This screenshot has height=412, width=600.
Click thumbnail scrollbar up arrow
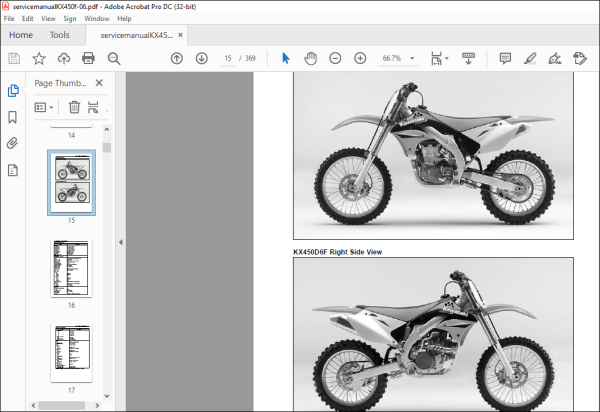pyautogui.click(x=107, y=129)
